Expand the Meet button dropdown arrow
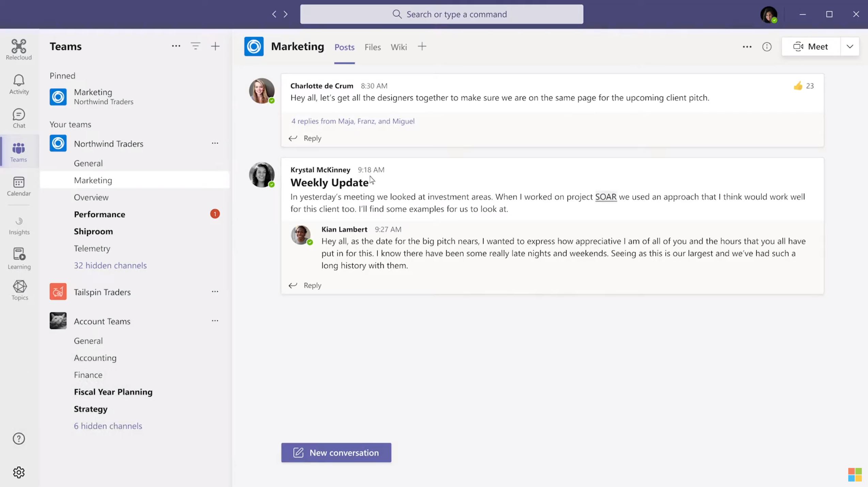Screen dimensions: 868x487 [850, 47]
